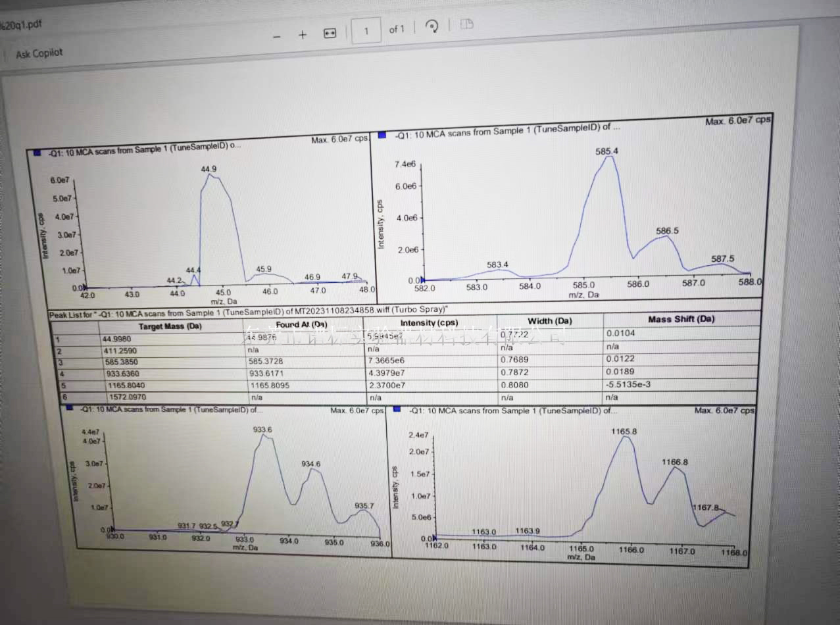Click the Target Mass (Da) column header

tap(170, 326)
